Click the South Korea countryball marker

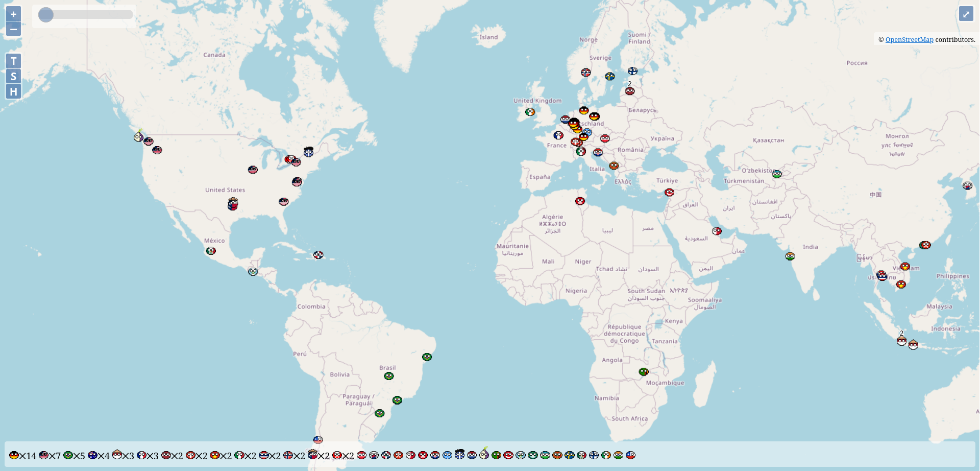pos(967,186)
